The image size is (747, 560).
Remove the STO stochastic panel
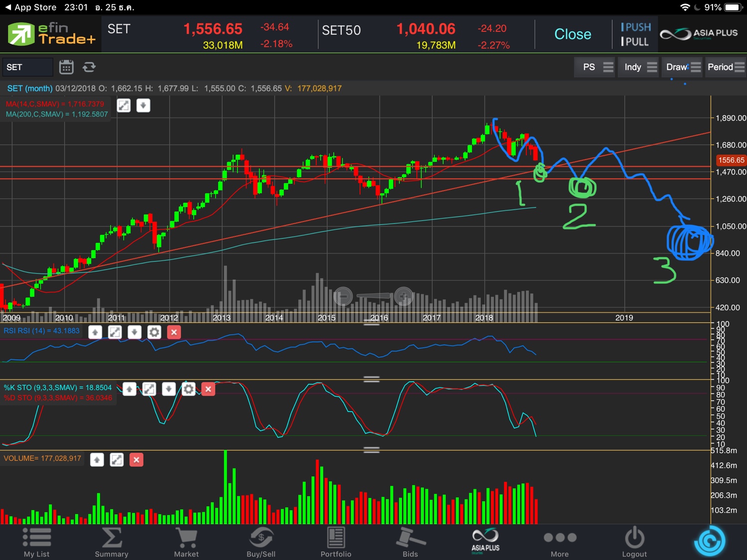[208, 389]
